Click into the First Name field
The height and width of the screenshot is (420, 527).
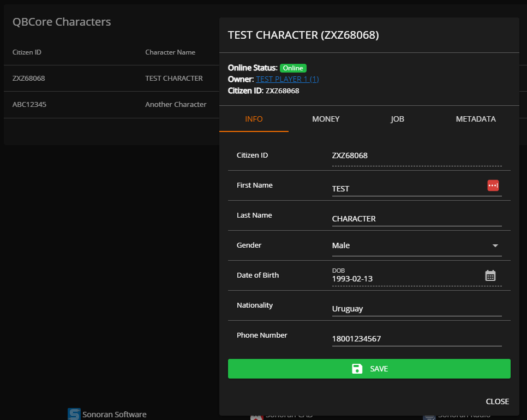tap(406, 189)
